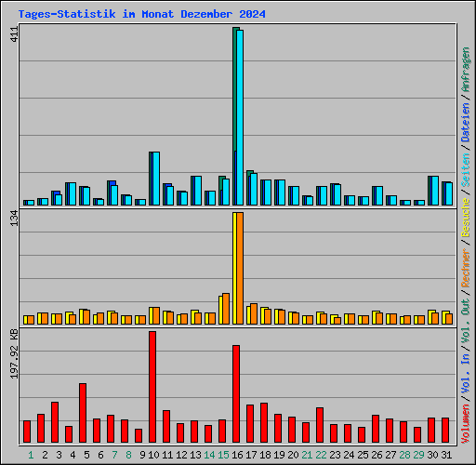The width and height of the screenshot is (476, 465).
Task: Click the tallest red volume bar for day 10
Action: click(x=152, y=387)
